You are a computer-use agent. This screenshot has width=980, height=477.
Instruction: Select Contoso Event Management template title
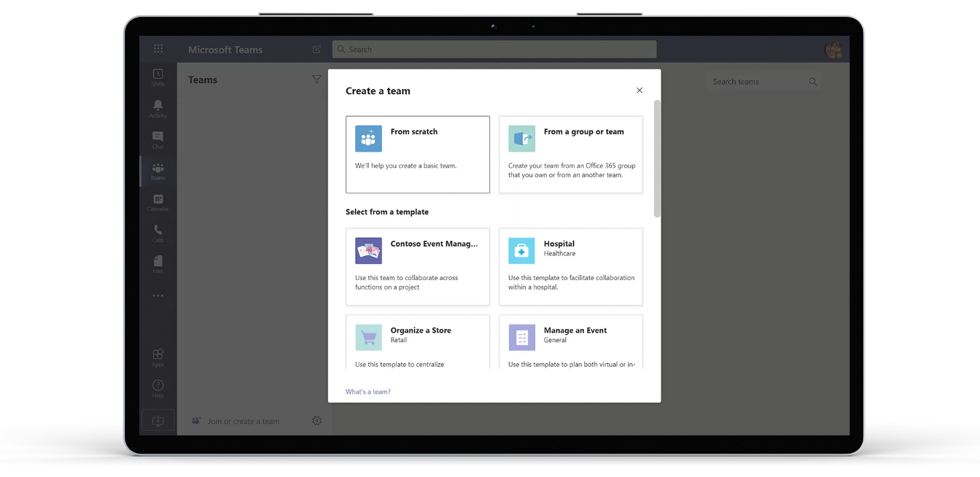[x=434, y=244]
